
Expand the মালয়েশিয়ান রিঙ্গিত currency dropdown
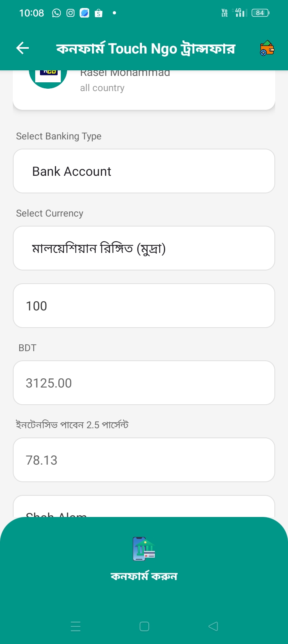144,248
